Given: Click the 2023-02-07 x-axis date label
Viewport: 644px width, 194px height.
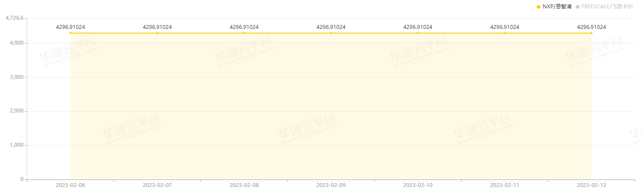Looking at the screenshot, I should [157, 185].
